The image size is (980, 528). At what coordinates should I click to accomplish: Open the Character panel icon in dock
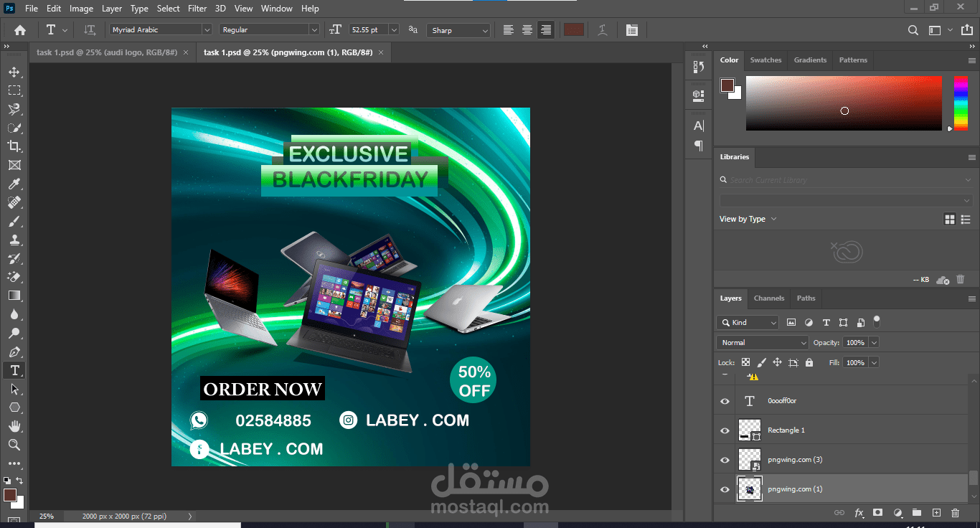click(x=699, y=126)
